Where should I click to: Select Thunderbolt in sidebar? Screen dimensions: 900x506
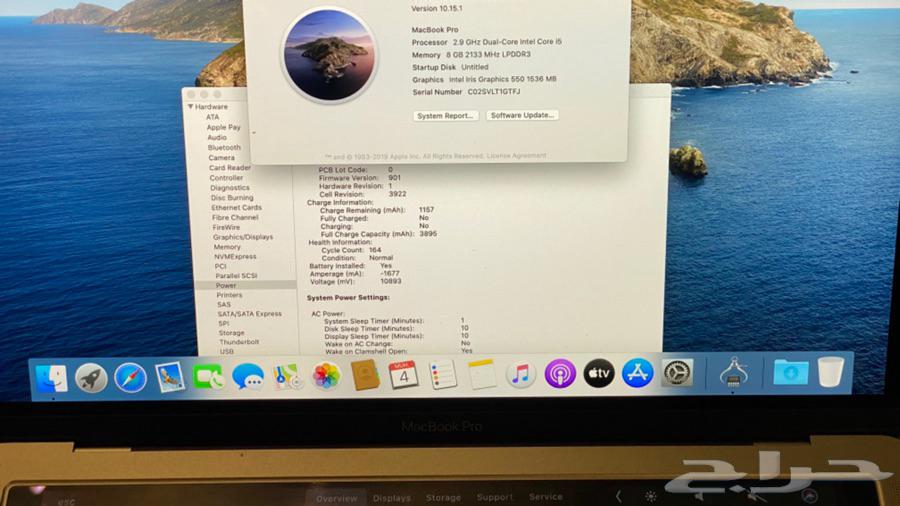coord(239,342)
